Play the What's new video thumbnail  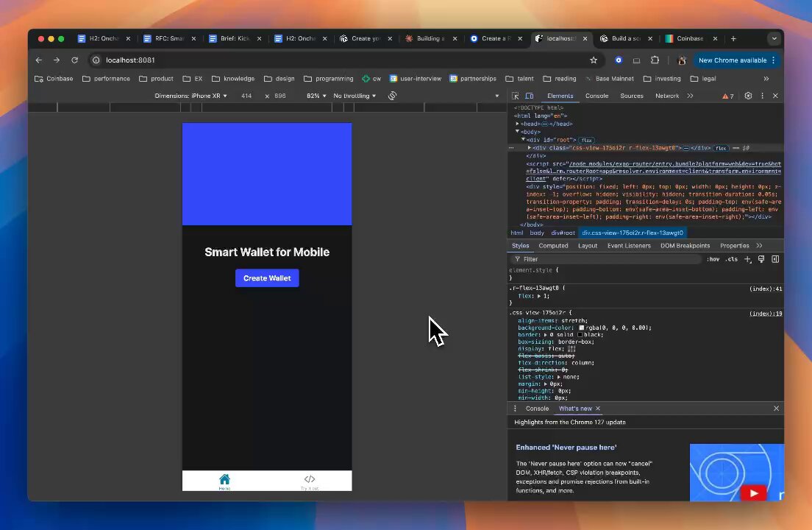coord(737,473)
